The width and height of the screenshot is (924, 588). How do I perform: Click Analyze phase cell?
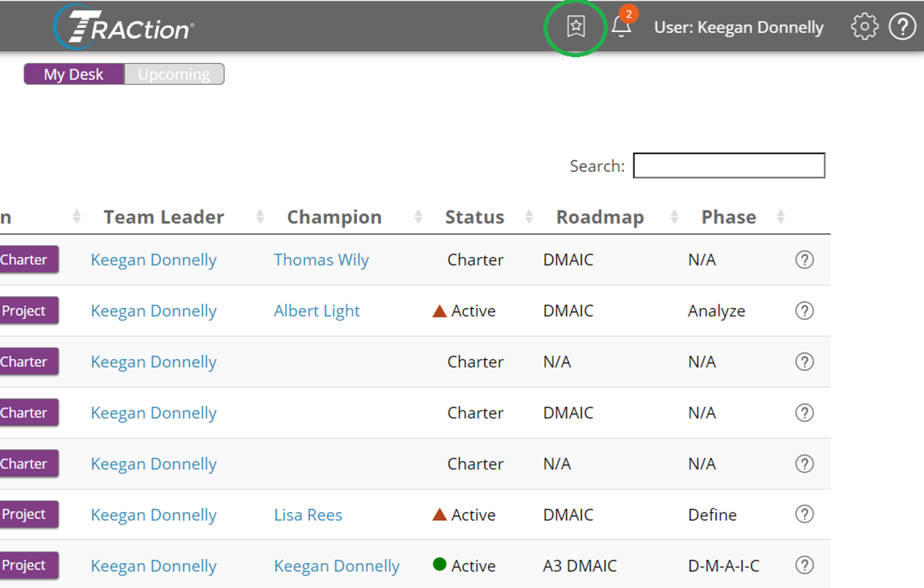(x=716, y=311)
